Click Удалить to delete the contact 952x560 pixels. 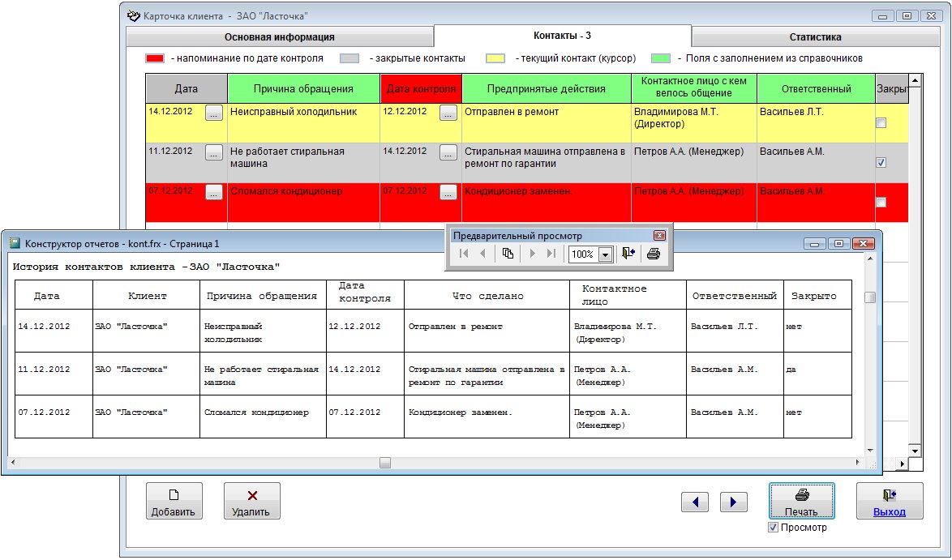coord(252,501)
